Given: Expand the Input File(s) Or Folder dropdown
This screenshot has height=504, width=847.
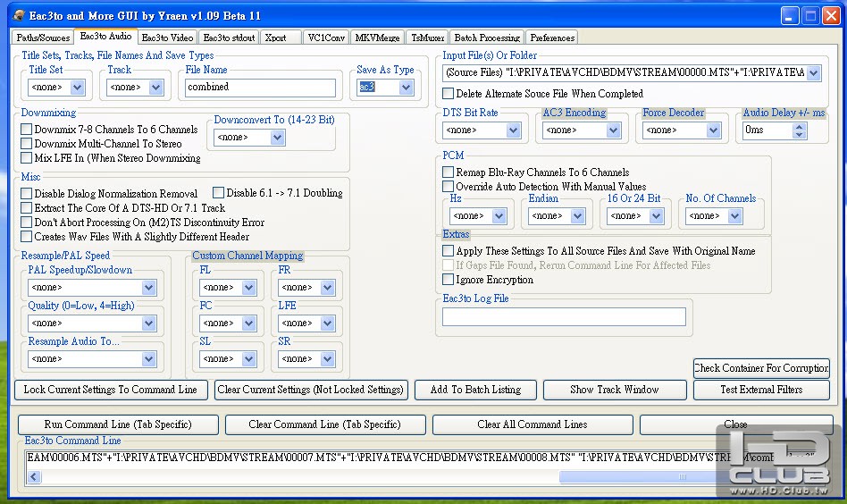Looking at the screenshot, I should pyautogui.click(x=814, y=72).
